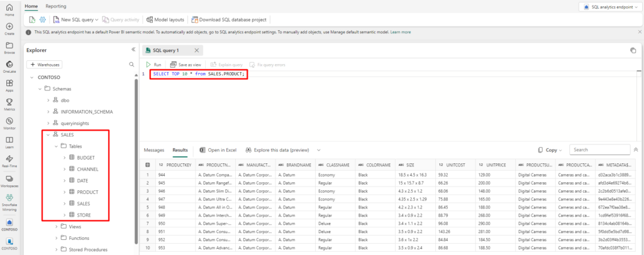This screenshot has height=255, width=644.
Task: Click the results Search field
Action: click(x=599, y=150)
